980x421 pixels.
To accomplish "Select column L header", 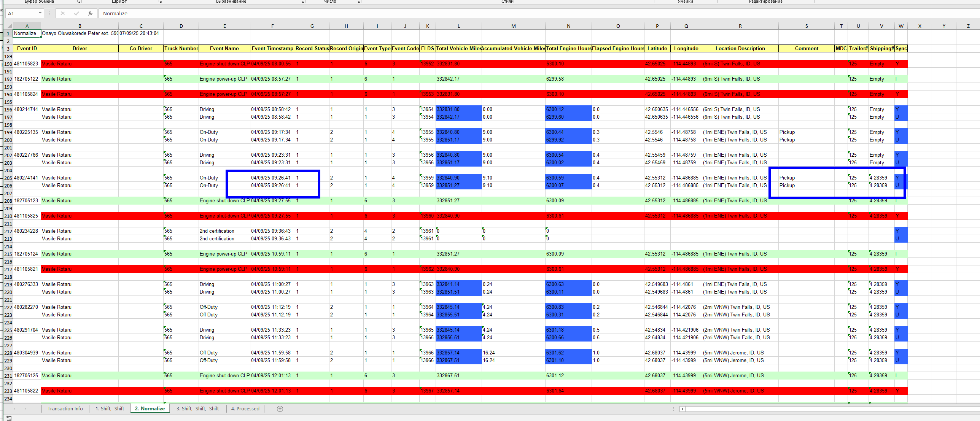I will click(x=459, y=26).
